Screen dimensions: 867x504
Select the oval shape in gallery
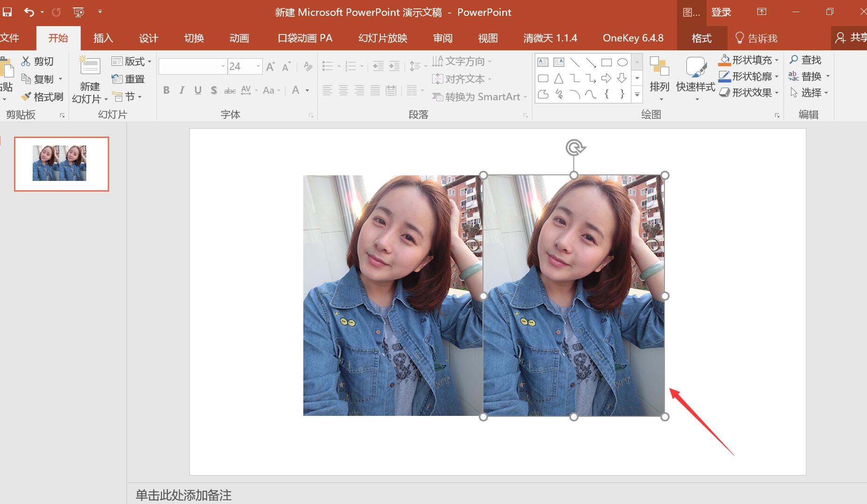pyautogui.click(x=622, y=62)
